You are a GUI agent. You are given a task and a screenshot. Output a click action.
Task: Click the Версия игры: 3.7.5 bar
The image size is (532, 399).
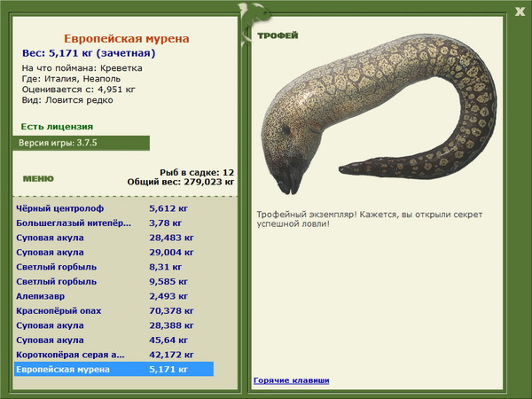(81, 143)
